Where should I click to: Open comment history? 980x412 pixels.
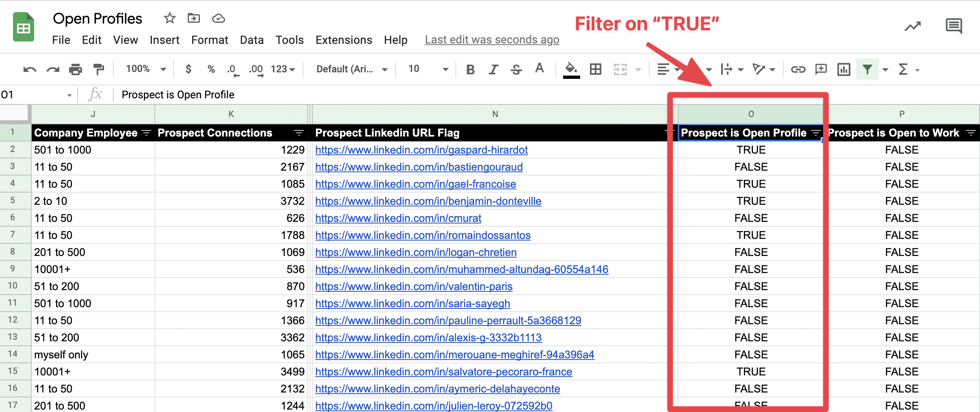[954, 26]
